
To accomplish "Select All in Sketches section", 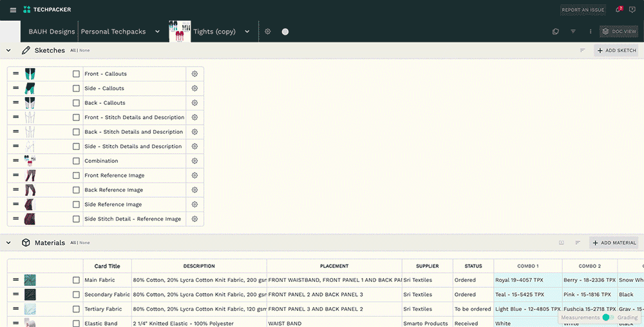I will (x=73, y=50).
